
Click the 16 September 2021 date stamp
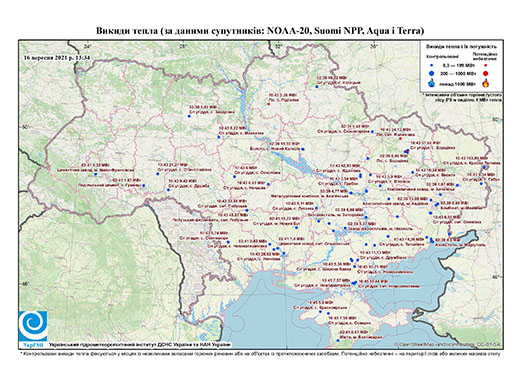(x=57, y=57)
